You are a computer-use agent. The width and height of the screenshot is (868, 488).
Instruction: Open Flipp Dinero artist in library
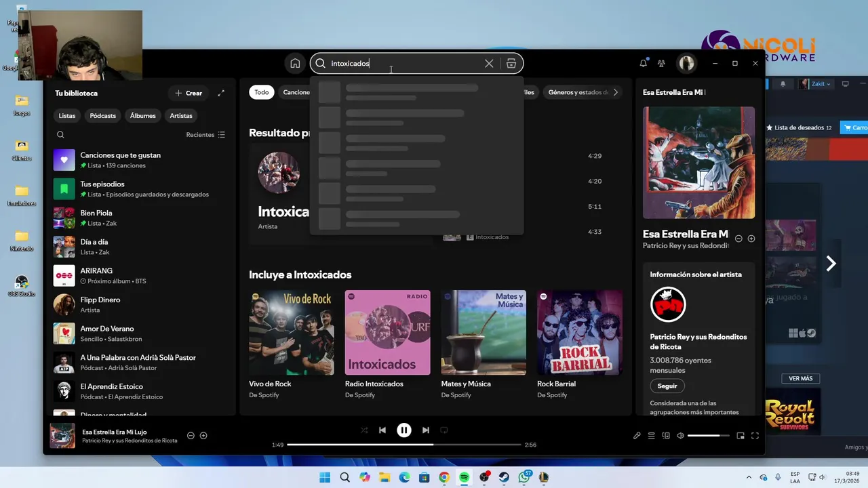pyautogui.click(x=140, y=304)
